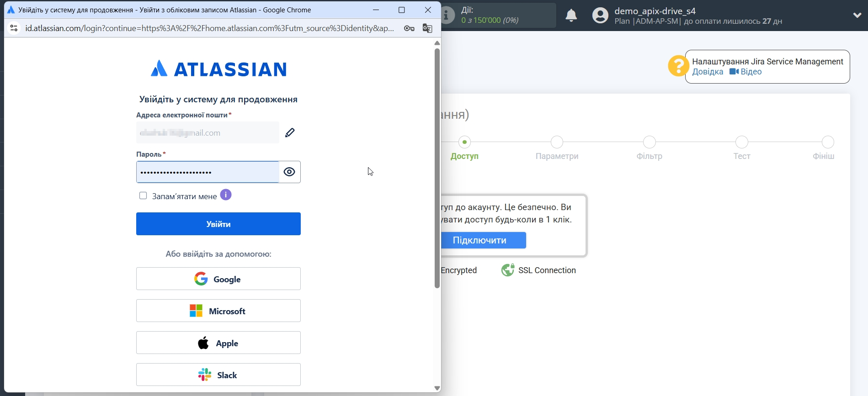Sign in with Apple

pos(218,343)
